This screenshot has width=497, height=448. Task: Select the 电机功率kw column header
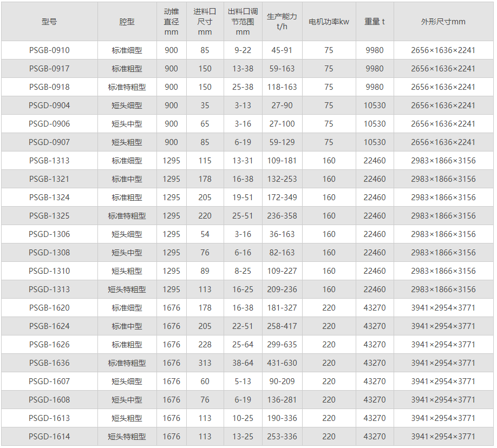point(329,22)
